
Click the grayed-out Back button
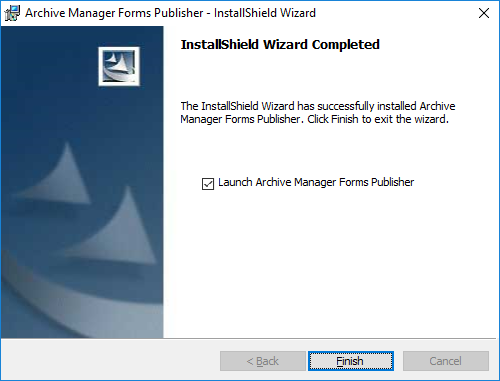pyautogui.click(x=263, y=361)
